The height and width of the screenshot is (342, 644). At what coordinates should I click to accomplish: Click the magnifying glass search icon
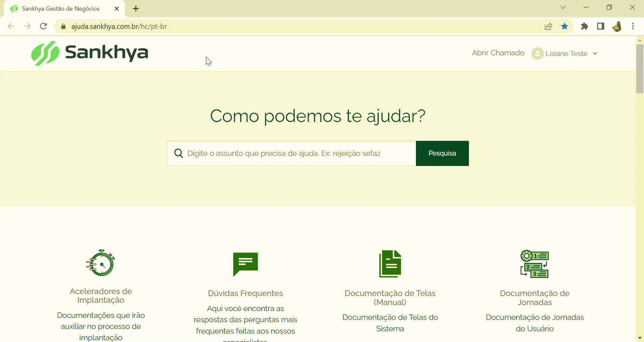(x=178, y=153)
